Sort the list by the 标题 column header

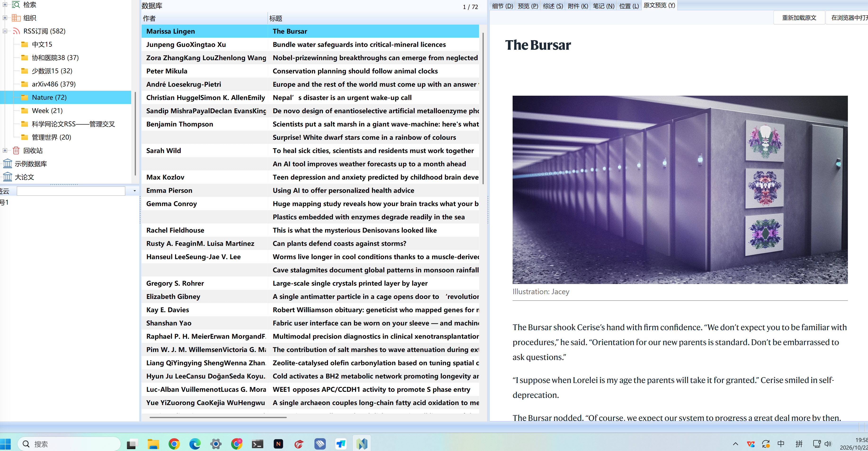tap(373, 18)
